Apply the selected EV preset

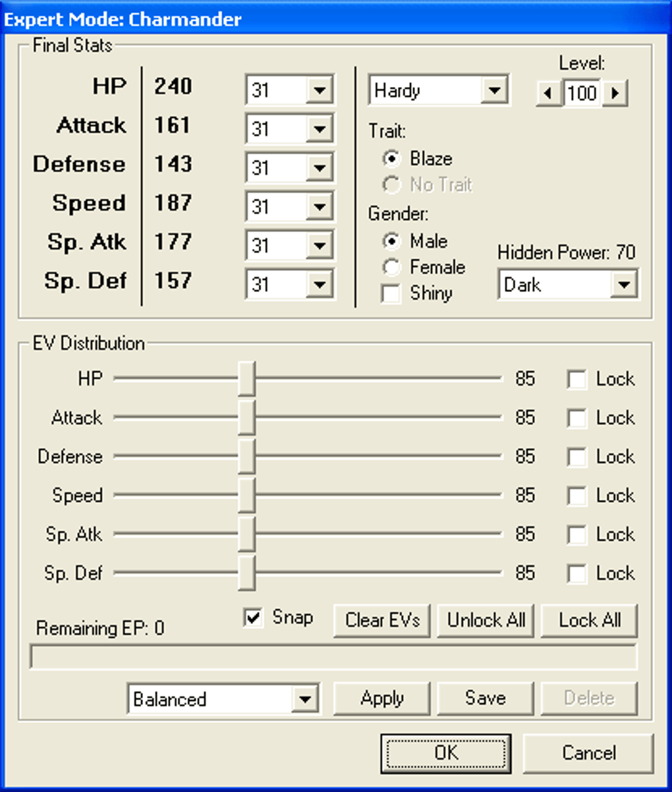click(x=382, y=698)
